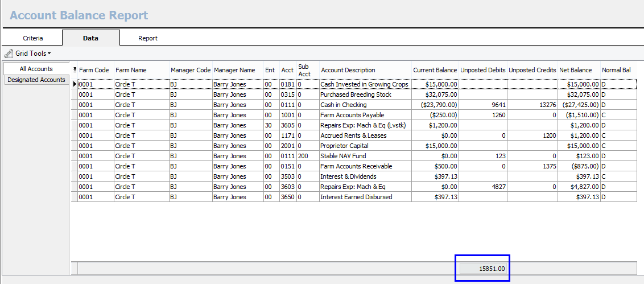
Task: Click the Unposted Debits column header
Action: [x=482, y=70]
